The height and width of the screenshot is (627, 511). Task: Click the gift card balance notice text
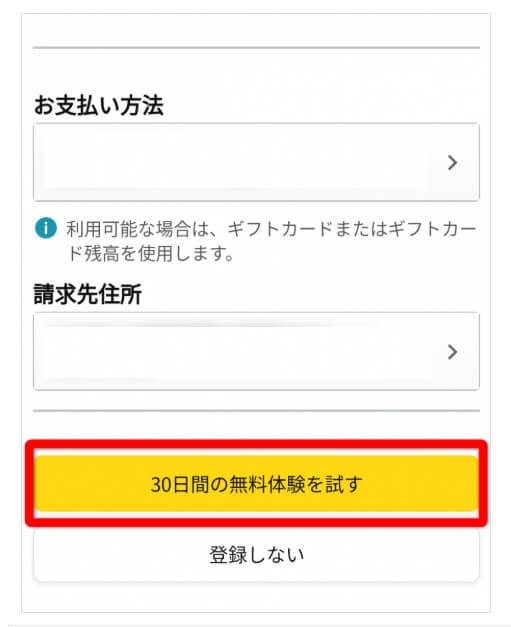click(271, 241)
